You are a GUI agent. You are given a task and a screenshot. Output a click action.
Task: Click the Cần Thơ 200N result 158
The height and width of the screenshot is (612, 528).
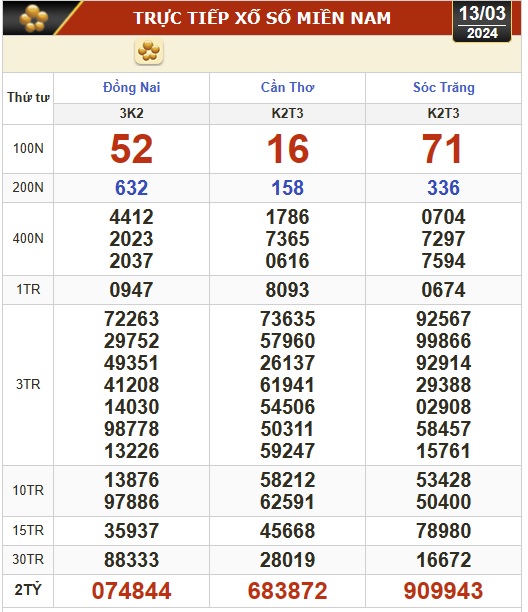point(288,188)
